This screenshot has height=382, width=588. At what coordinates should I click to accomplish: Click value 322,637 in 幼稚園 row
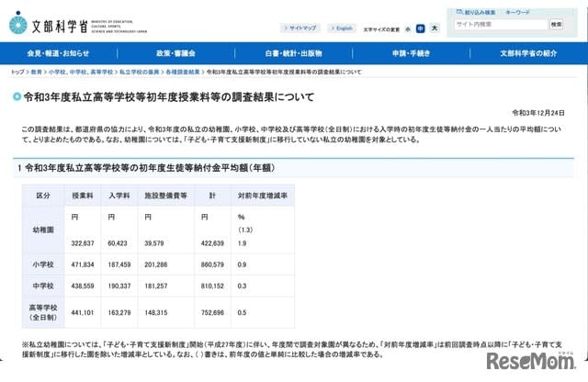pyautogui.click(x=83, y=243)
